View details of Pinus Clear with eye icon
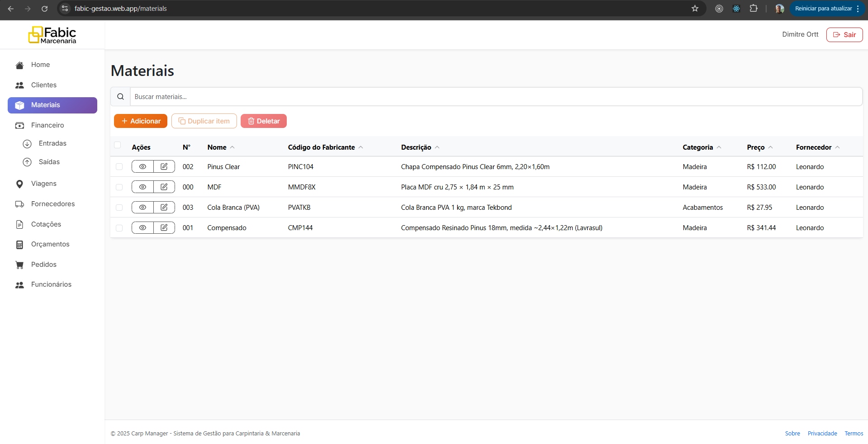This screenshot has width=868, height=444. (x=142, y=167)
